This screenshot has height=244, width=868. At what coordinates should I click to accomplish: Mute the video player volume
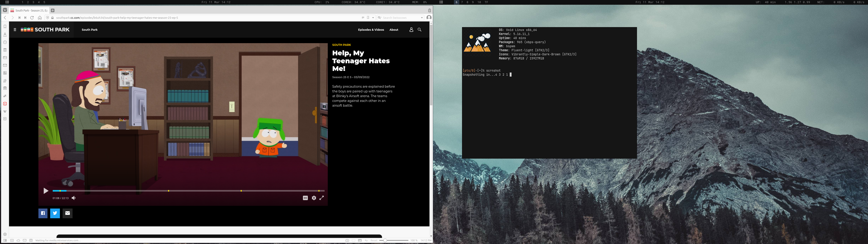click(x=73, y=198)
